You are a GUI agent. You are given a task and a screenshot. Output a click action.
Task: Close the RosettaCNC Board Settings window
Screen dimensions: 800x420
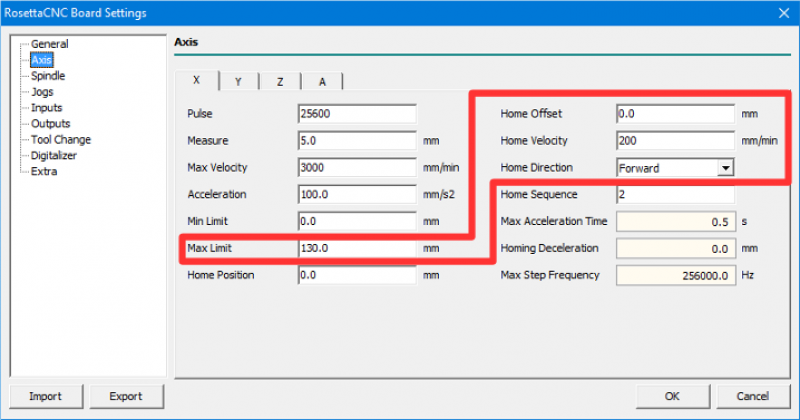point(781,13)
